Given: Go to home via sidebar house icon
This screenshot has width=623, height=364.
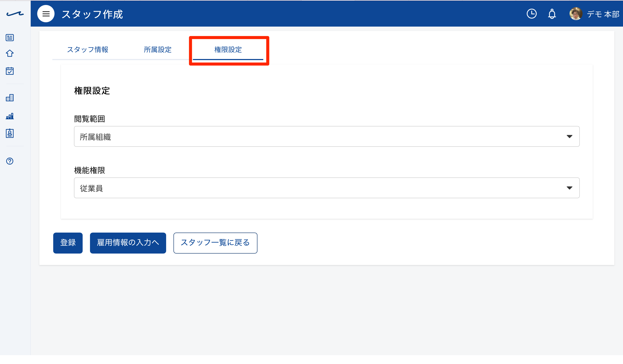Looking at the screenshot, I should pos(10,53).
